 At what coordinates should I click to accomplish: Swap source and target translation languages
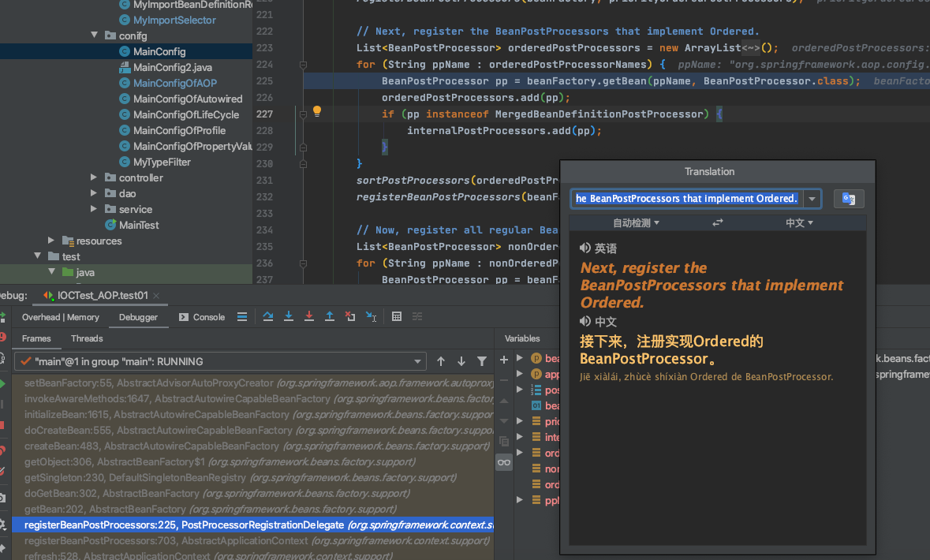pos(717,223)
